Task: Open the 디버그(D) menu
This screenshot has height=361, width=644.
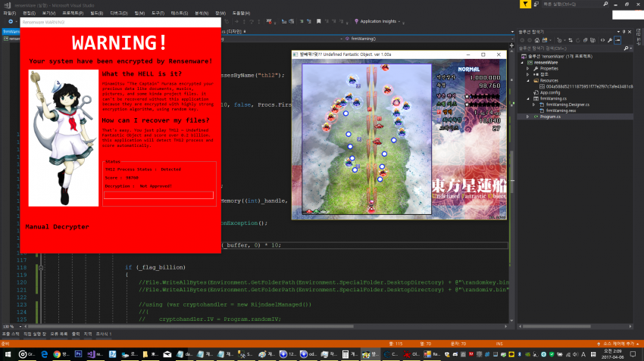Action: click(x=119, y=13)
